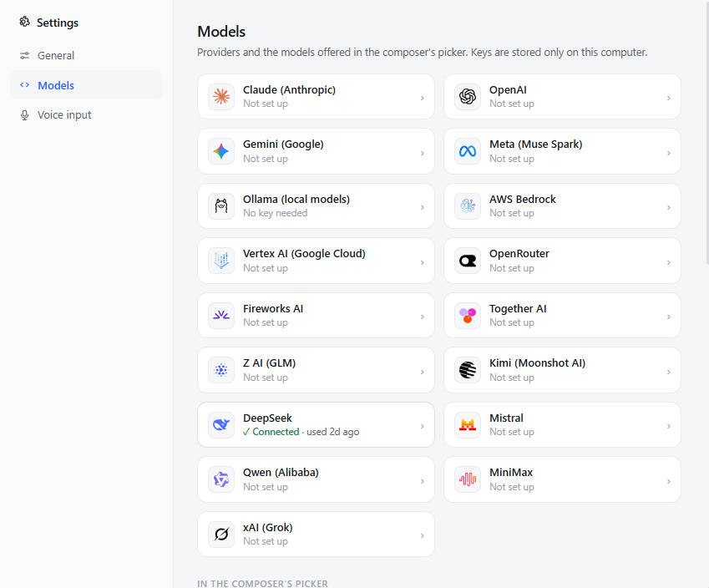Click the Meta infinity logo
The image size is (709, 588).
468,151
